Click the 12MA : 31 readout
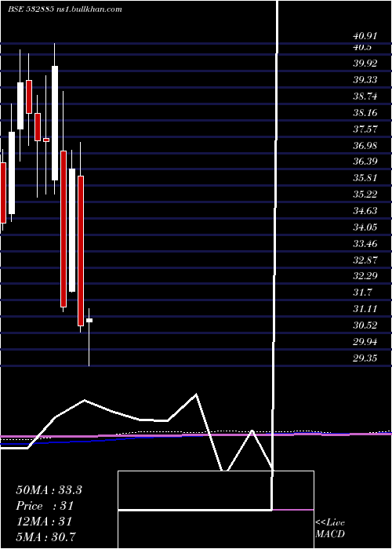The image size is (392, 549). 44,521
